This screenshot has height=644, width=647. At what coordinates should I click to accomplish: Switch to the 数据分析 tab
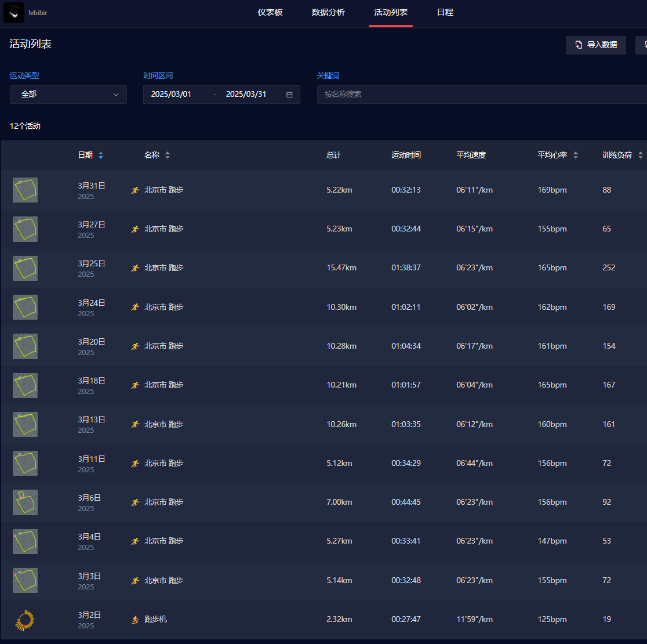tap(328, 13)
